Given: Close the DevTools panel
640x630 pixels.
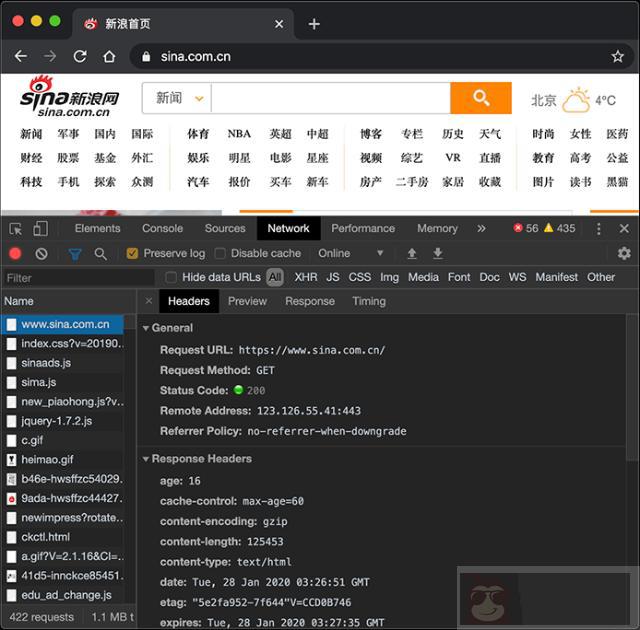Looking at the screenshot, I should point(624,228).
